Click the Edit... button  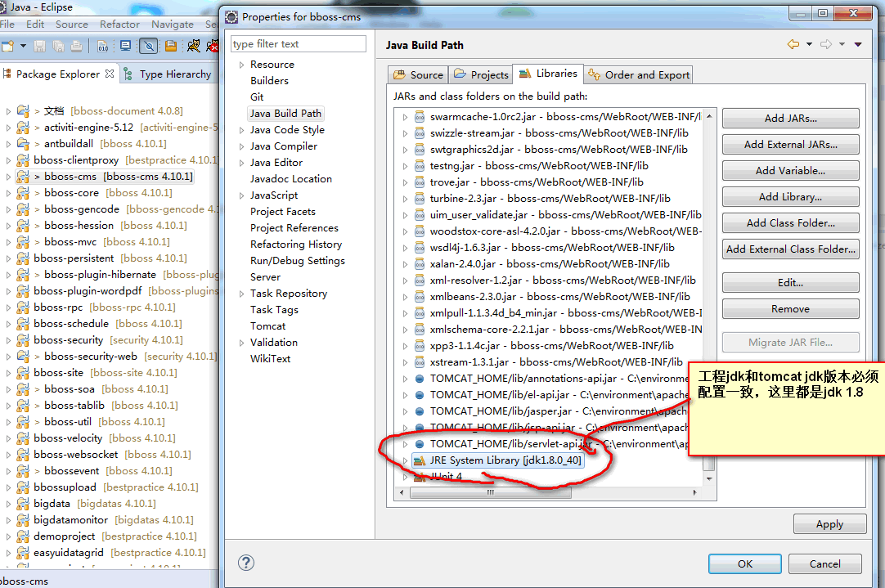790,282
